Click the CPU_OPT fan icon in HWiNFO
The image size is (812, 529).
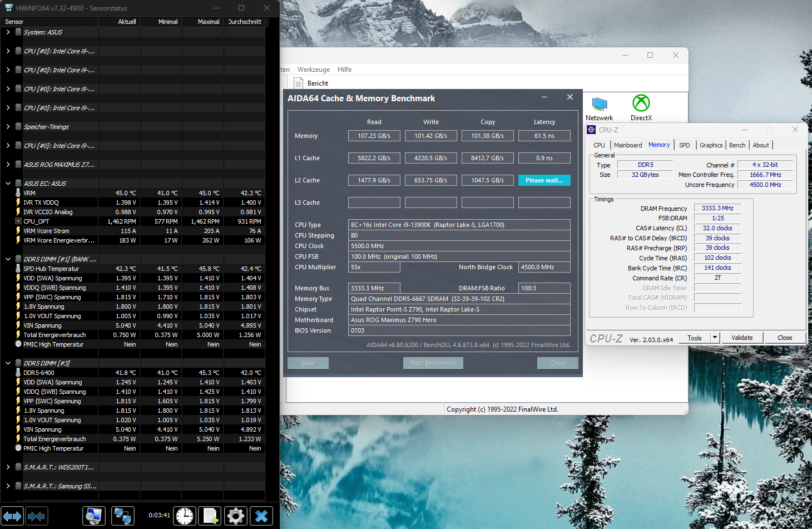[x=18, y=221]
